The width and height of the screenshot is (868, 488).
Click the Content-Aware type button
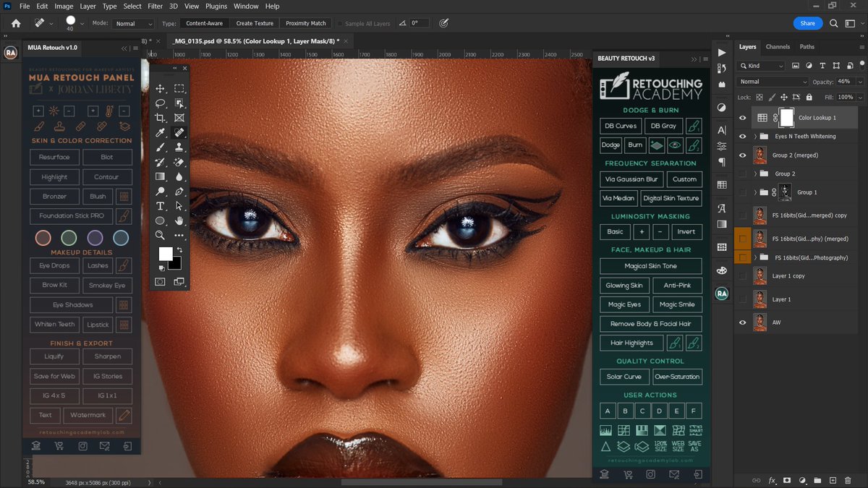(x=204, y=23)
